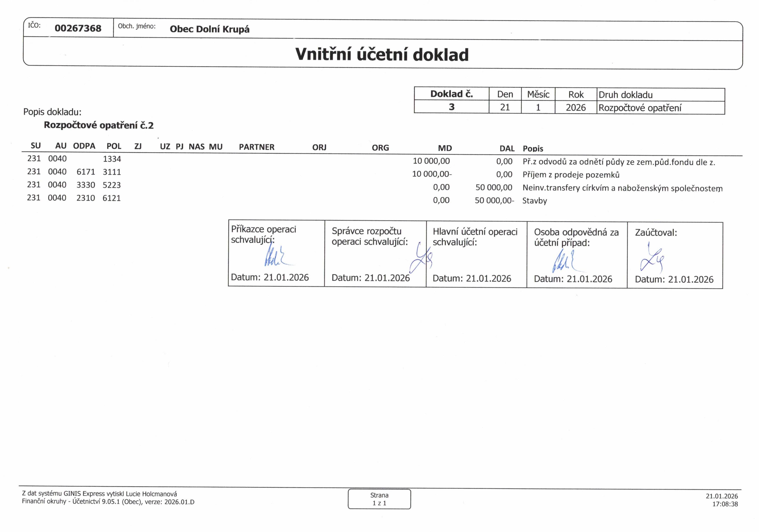Click the ODPA column header
Viewport: 759px width, 532px height.
[84, 146]
